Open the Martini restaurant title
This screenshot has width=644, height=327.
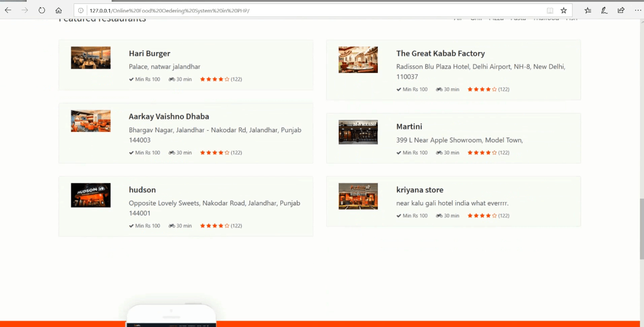pos(409,127)
